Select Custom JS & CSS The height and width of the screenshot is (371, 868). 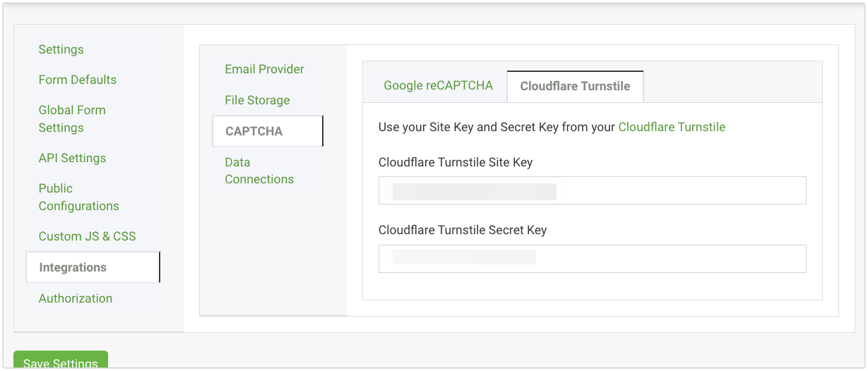tap(87, 236)
